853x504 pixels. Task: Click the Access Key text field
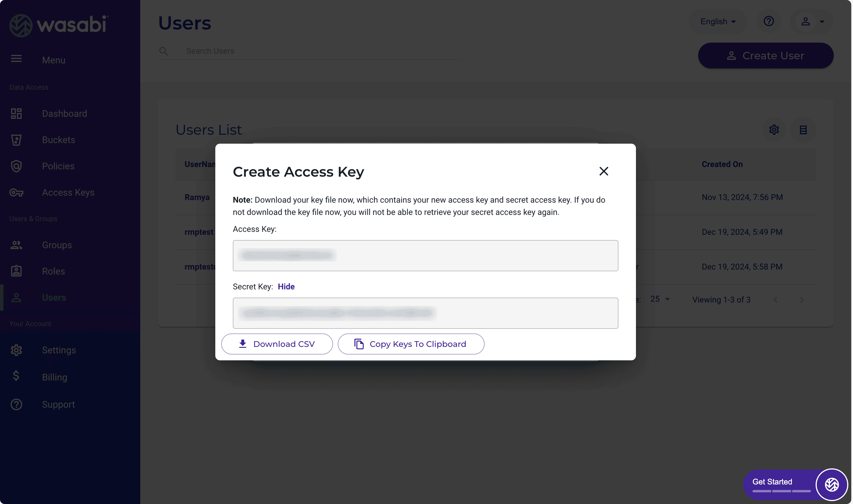tap(425, 256)
